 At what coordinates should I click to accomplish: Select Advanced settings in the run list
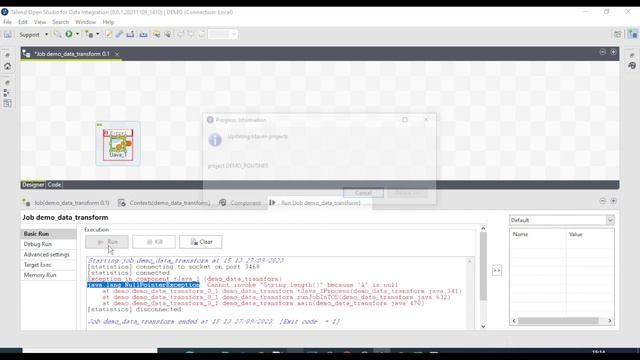pyautogui.click(x=49, y=255)
